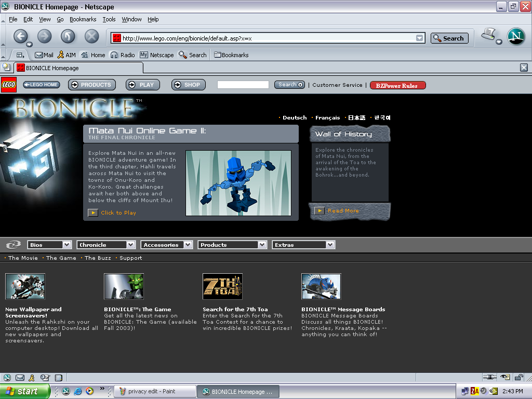Open the Go menu
The height and width of the screenshot is (399, 532).
pyautogui.click(x=60, y=19)
